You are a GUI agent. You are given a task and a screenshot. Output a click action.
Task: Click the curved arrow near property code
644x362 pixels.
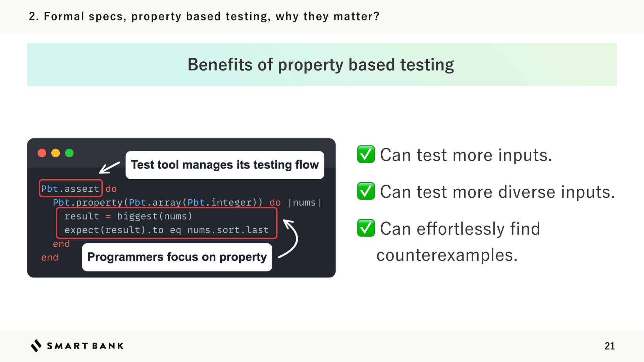click(290, 238)
